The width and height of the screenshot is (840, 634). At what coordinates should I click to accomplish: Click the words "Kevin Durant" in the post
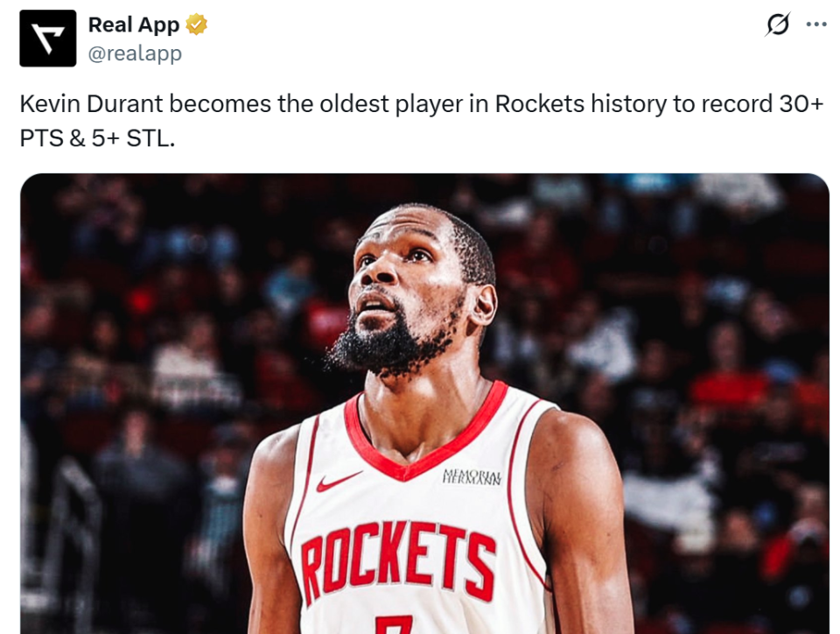click(x=91, y=104)
